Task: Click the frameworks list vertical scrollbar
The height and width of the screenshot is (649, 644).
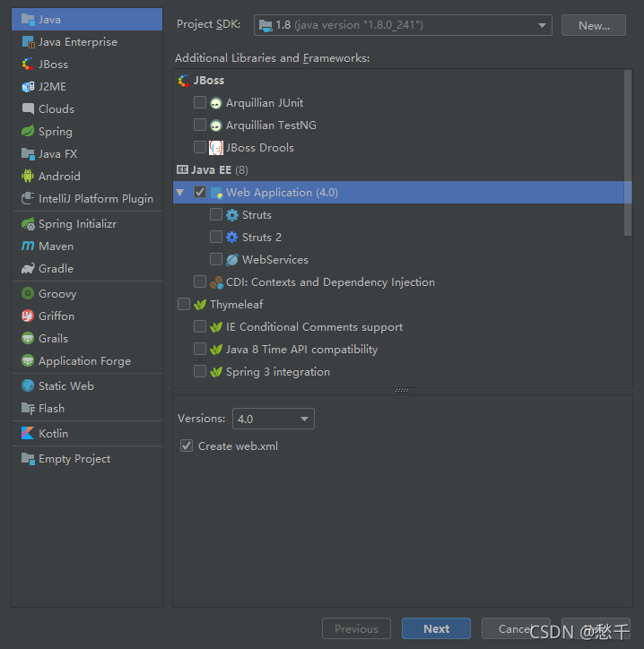Action: point(628,152)
